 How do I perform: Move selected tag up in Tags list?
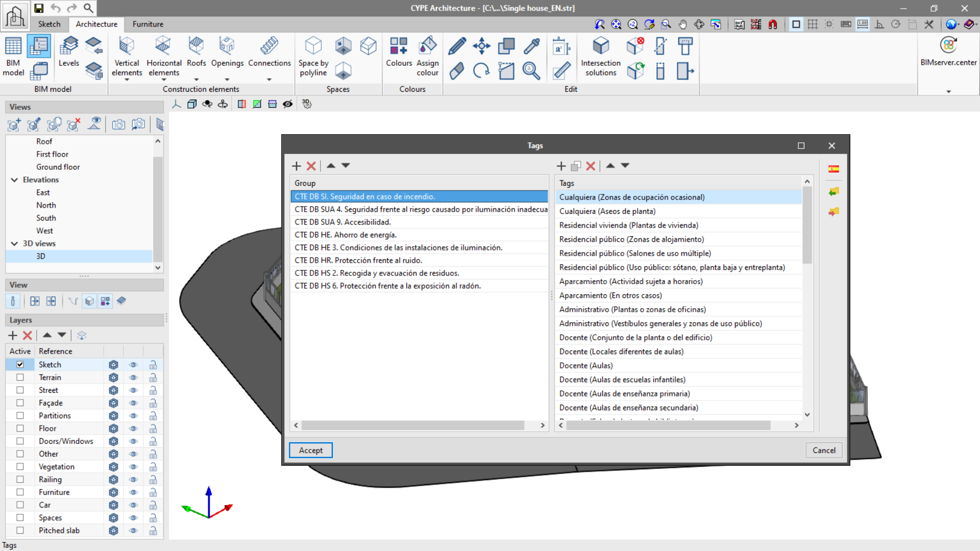[610, 165]
